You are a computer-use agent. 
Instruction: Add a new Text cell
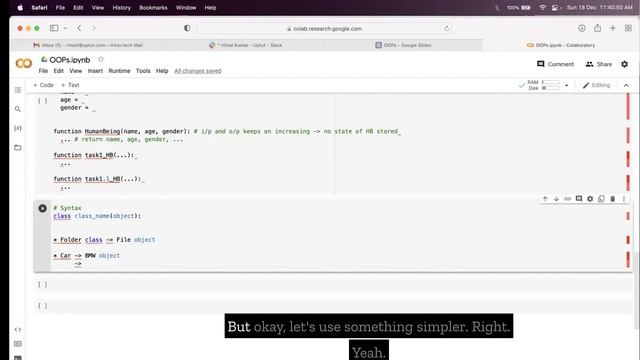coord(70,85)
